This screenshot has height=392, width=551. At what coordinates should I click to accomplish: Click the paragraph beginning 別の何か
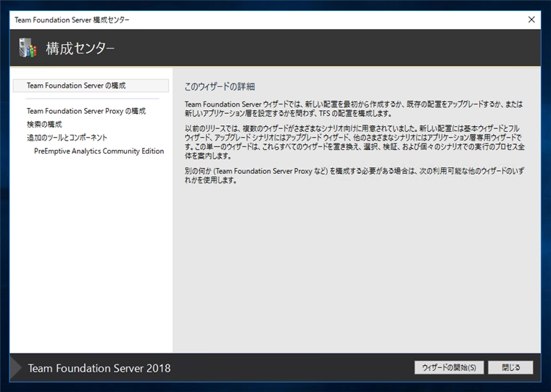point(355,175)
